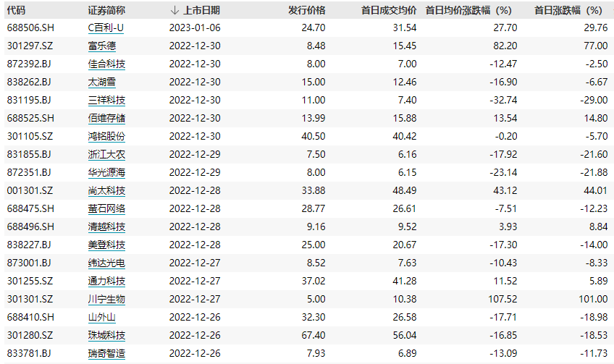Click the 川宁生物 stock link
This screenshot has height=364, width=614.
pyautogui.click(x=106, y=300)
